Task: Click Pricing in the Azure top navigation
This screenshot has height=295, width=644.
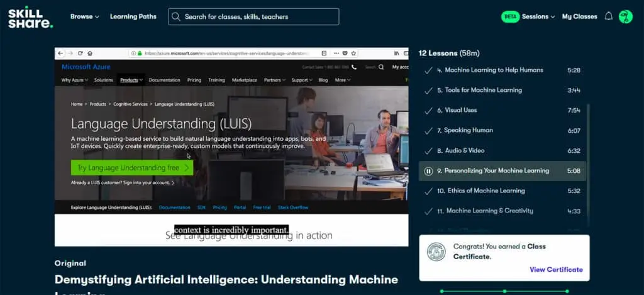Action: pos(194,80)
